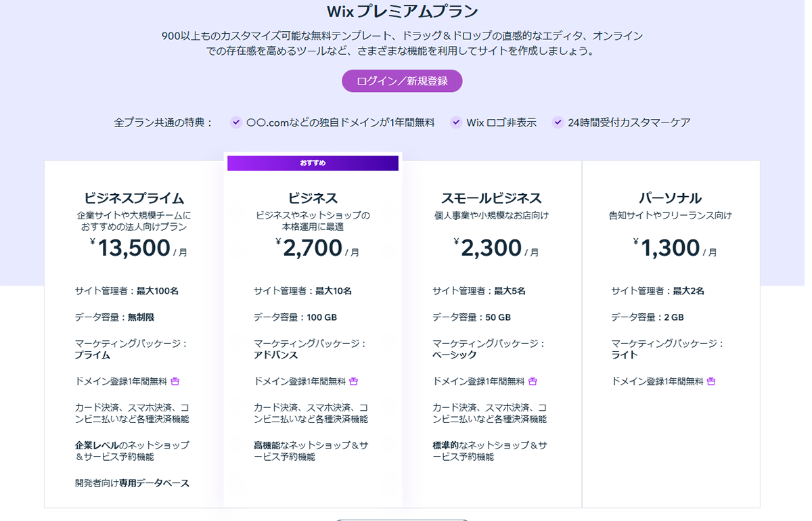Viewport: 812px width, 521px height.
Task: Click the checkmark before 独自ドメインが1年間無料
Action: (x=236, y=122)
